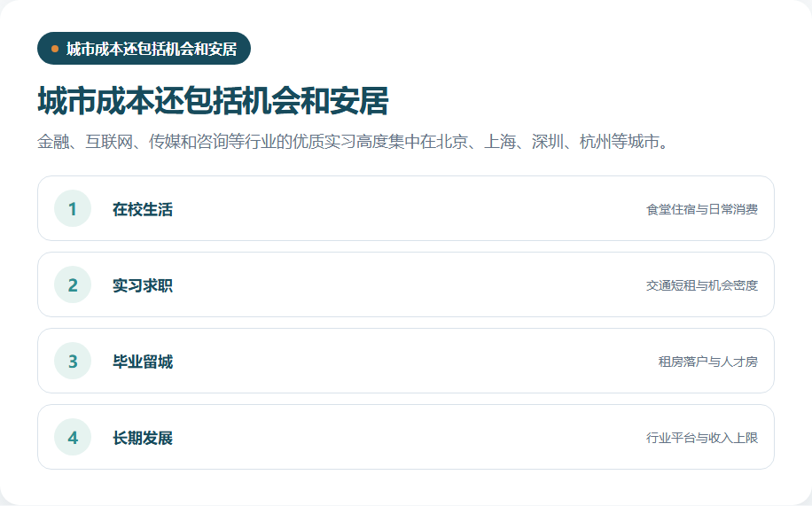The width and height of the screenshot is (812, 506).
Task: Open the 实习求职 item title
Action: click(x=143, y=285)
